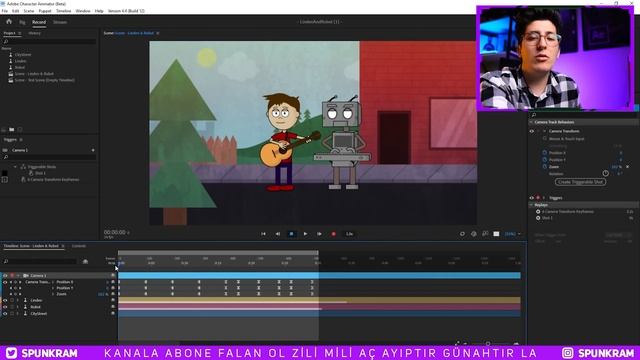The height and width of the screenshot is (360, 640).
Task: Hide the Linden track in timeline
Action: (5, 300)
